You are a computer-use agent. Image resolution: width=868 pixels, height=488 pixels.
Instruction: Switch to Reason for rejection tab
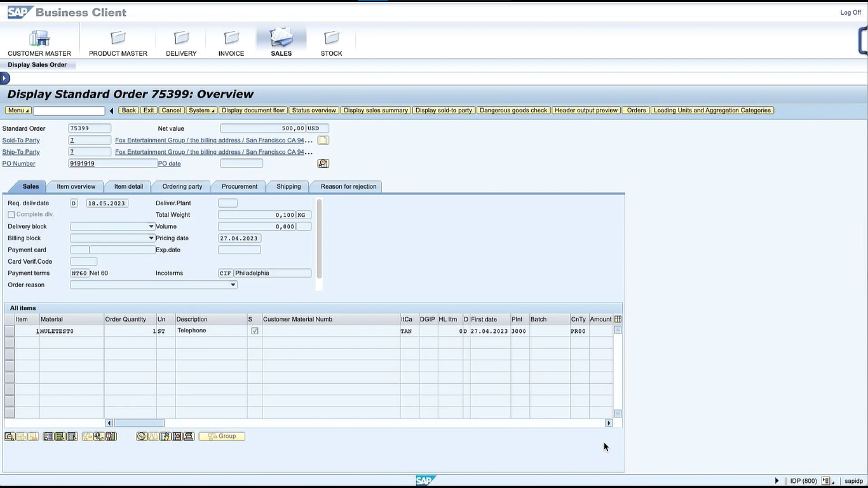click(x=348, y=187)
